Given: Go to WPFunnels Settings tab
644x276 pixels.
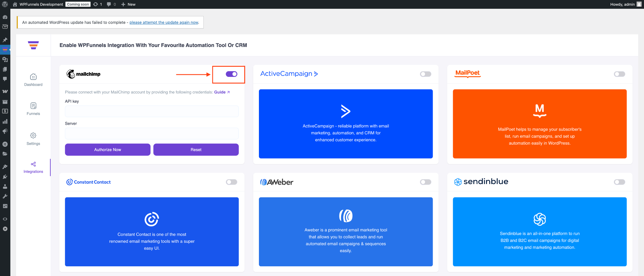Looking at the screenshot, I should (x=33, y=139).
